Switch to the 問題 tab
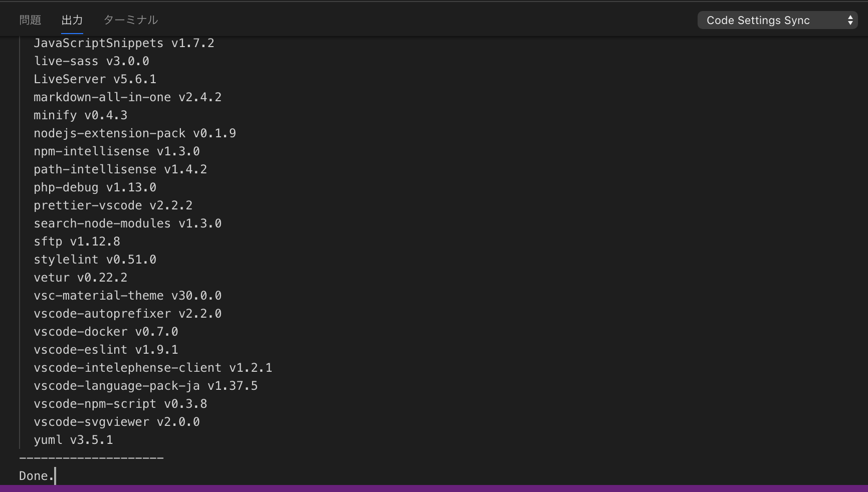The width and height of the screenshot is (868, 492). click(30, 20)
